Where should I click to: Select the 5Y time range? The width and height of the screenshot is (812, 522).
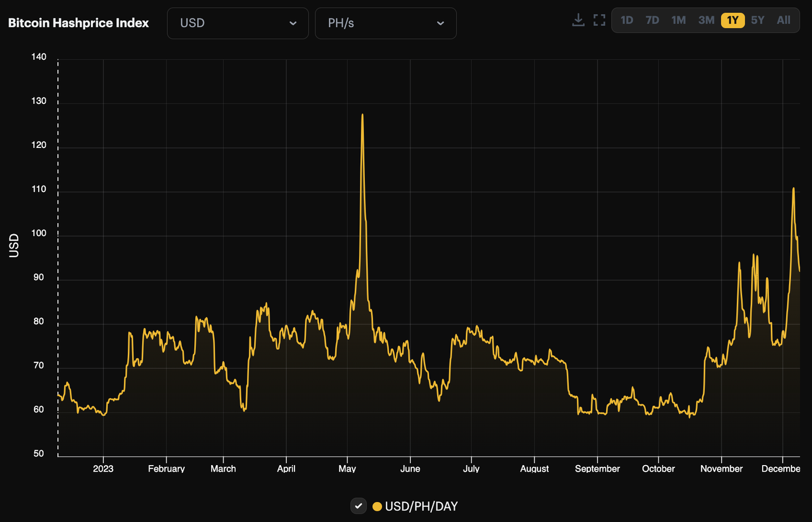coord(757,19)
